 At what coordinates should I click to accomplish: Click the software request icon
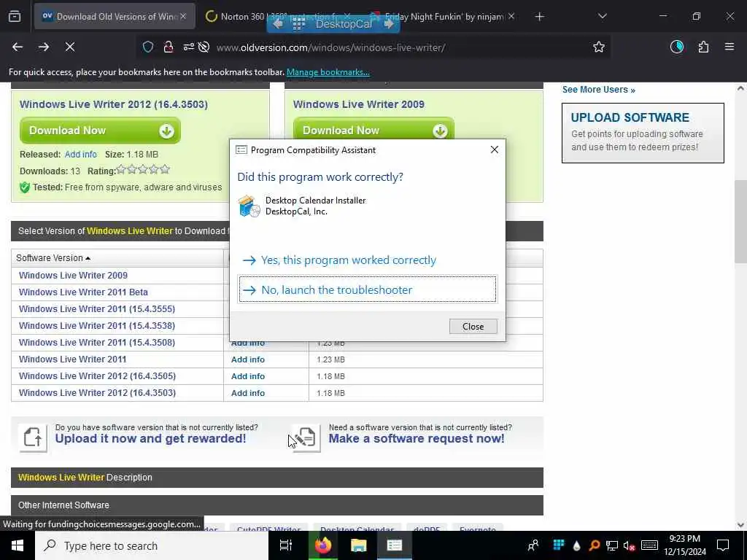[306, 437]
